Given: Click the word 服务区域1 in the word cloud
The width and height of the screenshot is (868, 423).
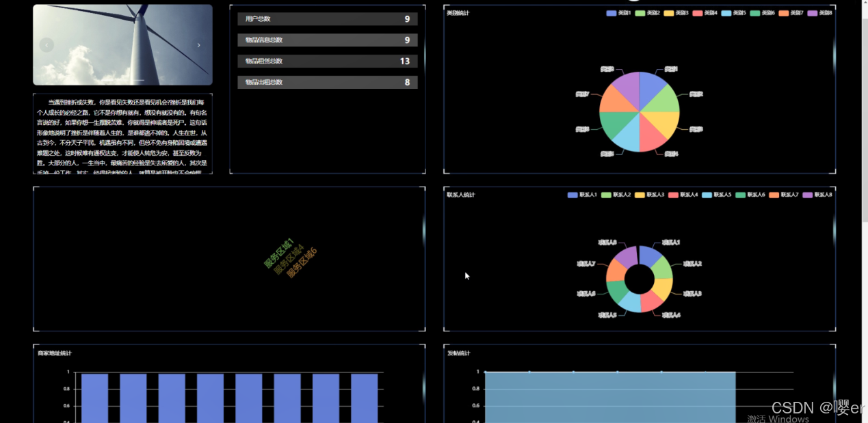Looking at the screenshot, I should tap(279, 253).
